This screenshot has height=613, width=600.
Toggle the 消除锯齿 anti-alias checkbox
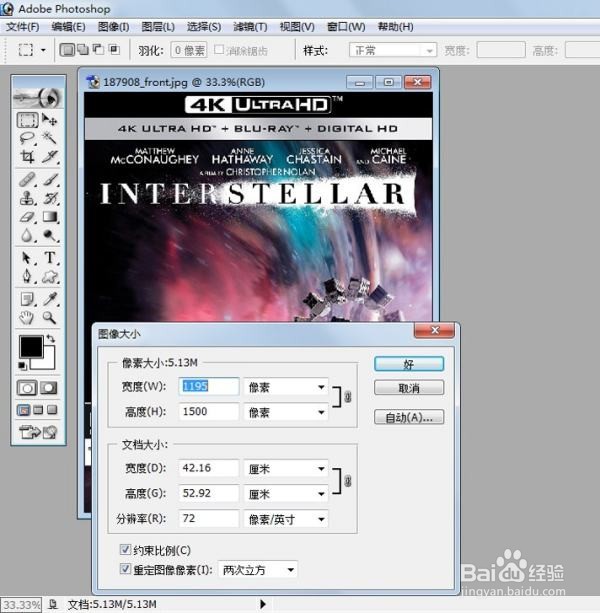(219, 50)
